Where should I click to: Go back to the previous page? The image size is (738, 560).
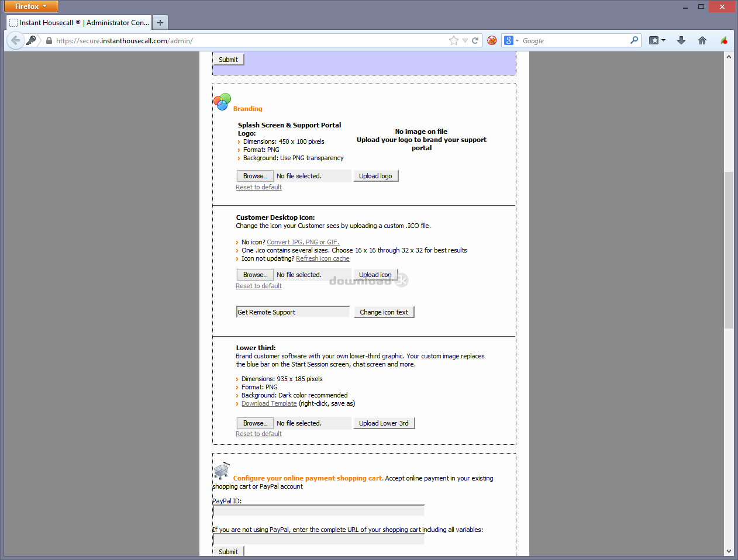[15, 40]
